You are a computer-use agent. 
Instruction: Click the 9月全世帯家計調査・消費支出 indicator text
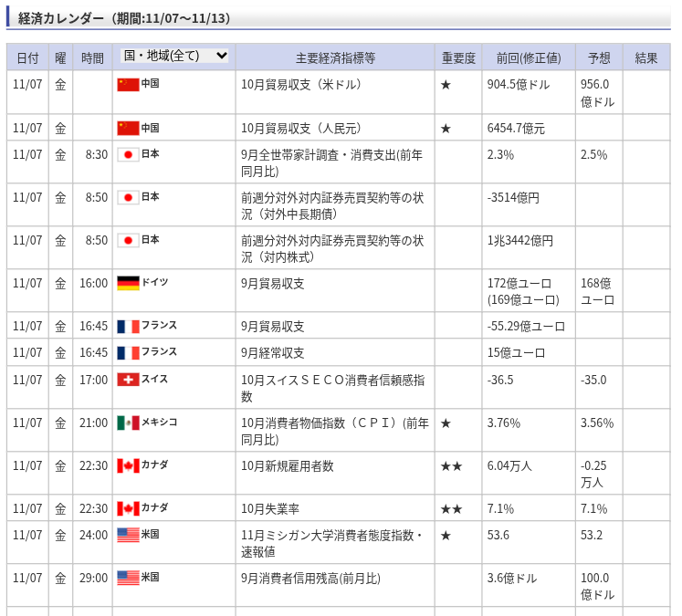[331, 162]
